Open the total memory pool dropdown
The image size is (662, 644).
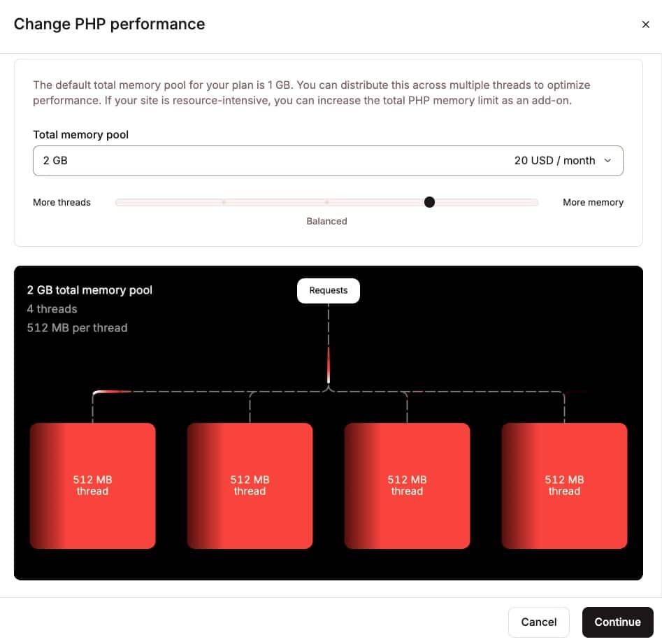327,160
